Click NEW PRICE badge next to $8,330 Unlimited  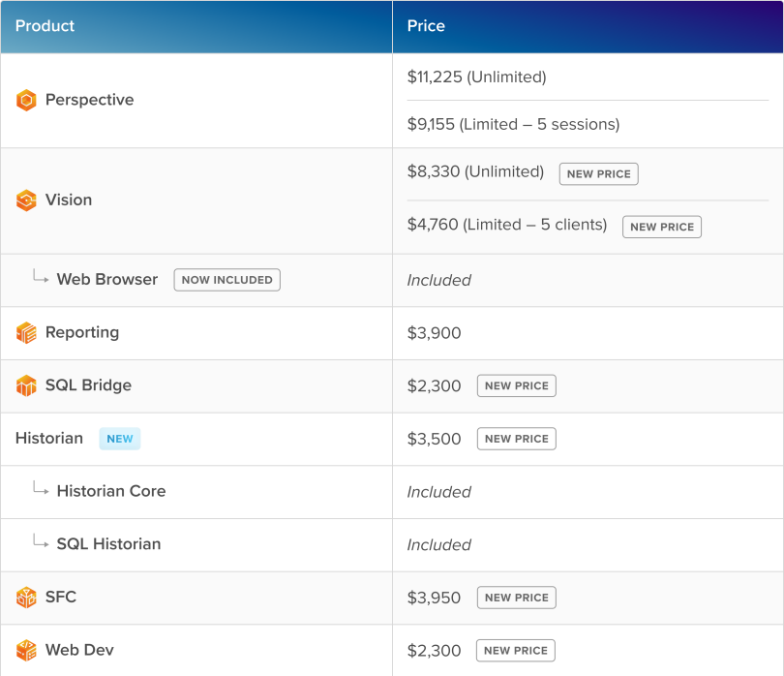[598, 173]
